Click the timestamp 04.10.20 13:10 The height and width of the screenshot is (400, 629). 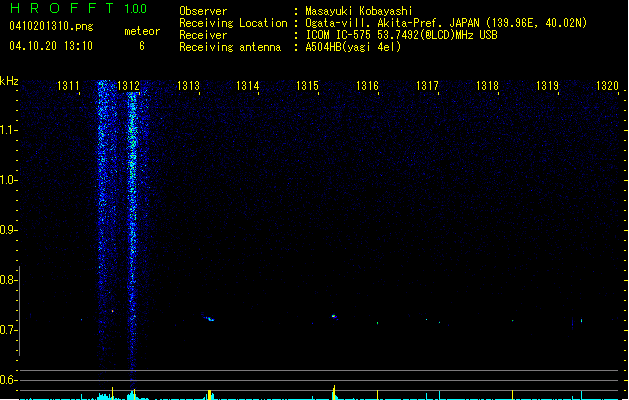[51, 46]
